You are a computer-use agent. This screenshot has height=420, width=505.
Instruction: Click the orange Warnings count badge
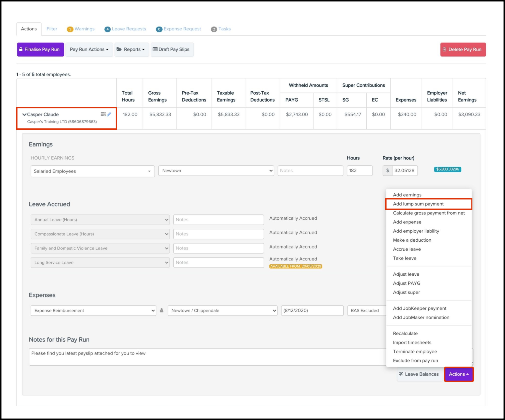click(x=70, y=29)
